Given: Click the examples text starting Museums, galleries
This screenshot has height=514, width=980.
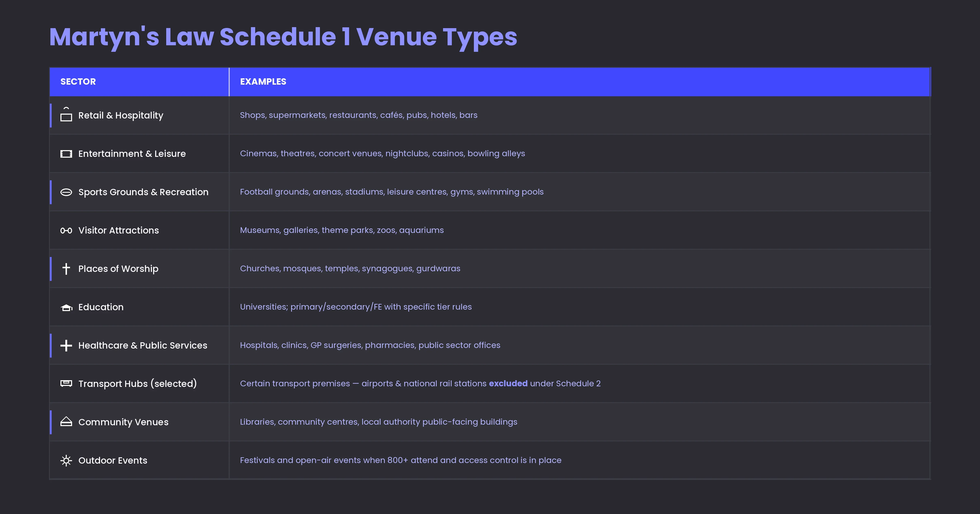Looking at the screenshot, I should tap(342, 230).
